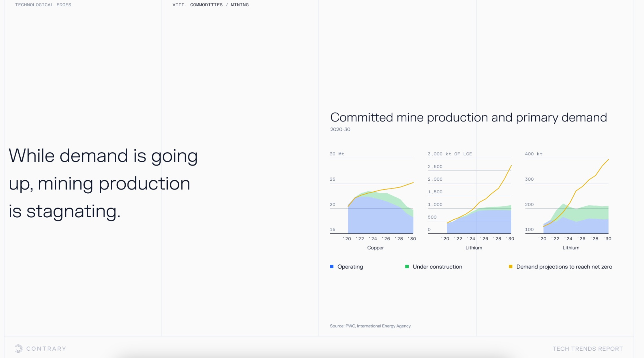Click the Contrary logo icon
The width and height of the screenshot is (644, 358).
(x=19, y=349)
